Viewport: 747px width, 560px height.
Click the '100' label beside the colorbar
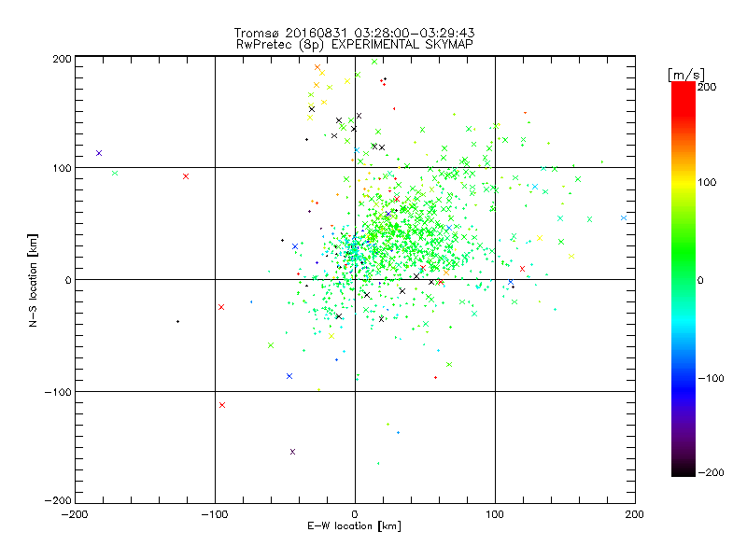coord(707,182)
